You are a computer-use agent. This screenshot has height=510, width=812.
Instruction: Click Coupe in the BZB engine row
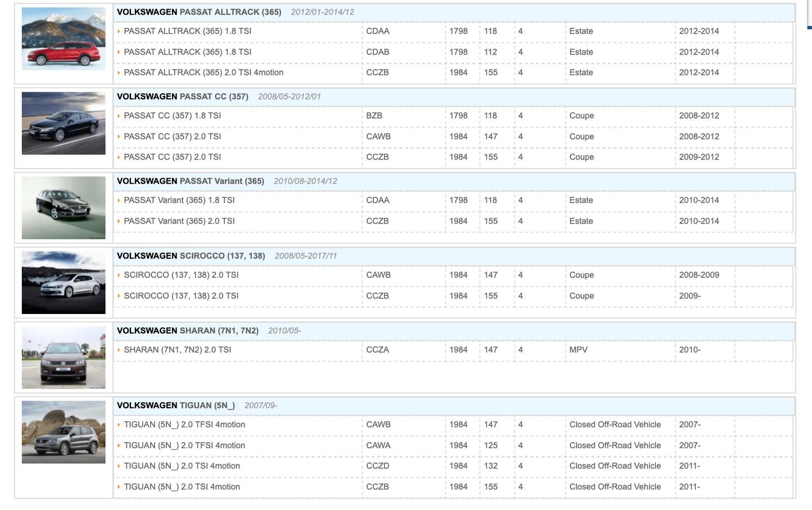point(582,116)
